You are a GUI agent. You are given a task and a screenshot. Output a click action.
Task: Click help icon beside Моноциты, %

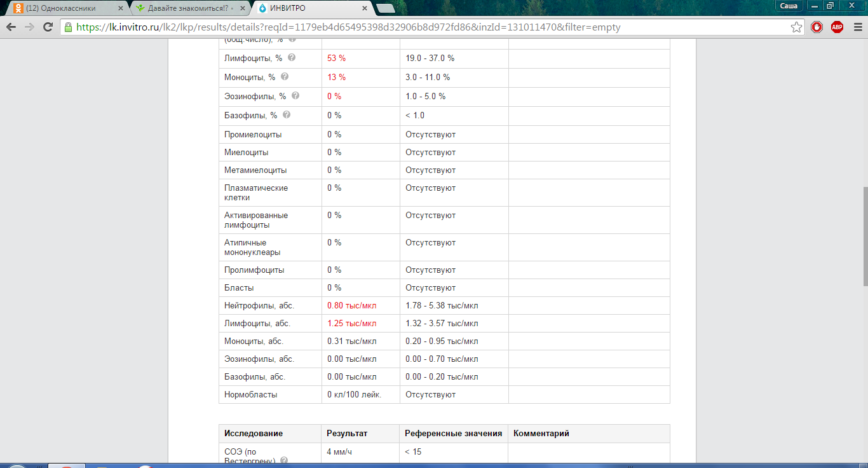(x=285, y=77)
